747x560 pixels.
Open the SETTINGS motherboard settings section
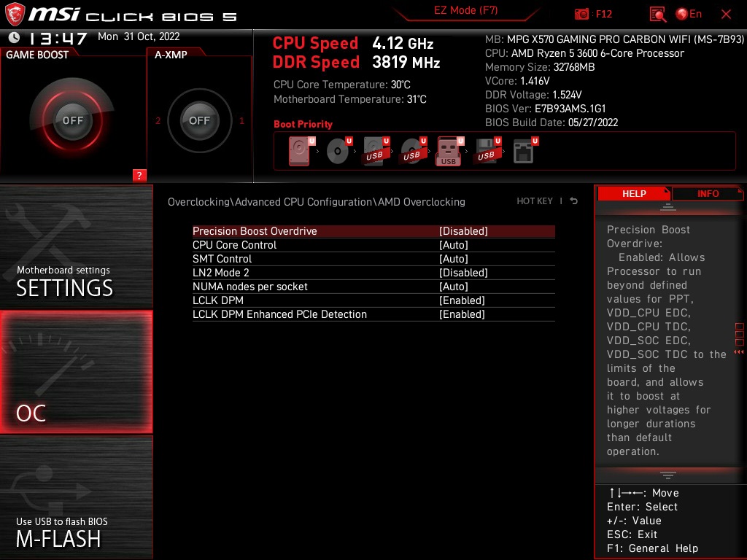click(x=76, y=246)
